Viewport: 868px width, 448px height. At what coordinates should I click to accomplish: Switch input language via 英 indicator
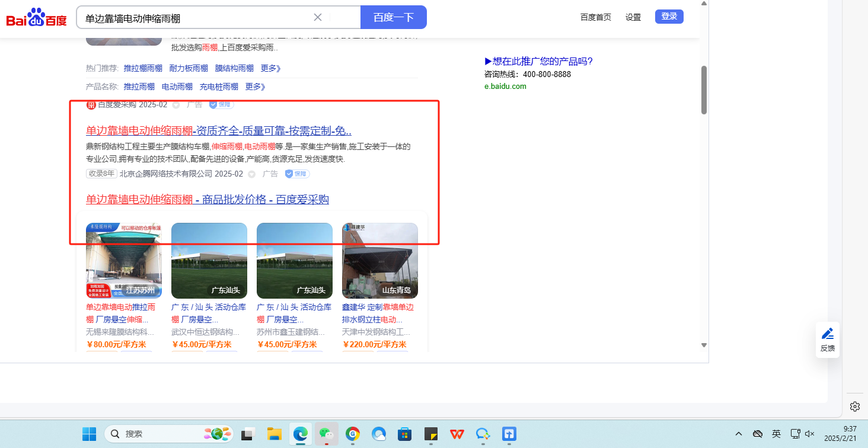click(776, 434)
